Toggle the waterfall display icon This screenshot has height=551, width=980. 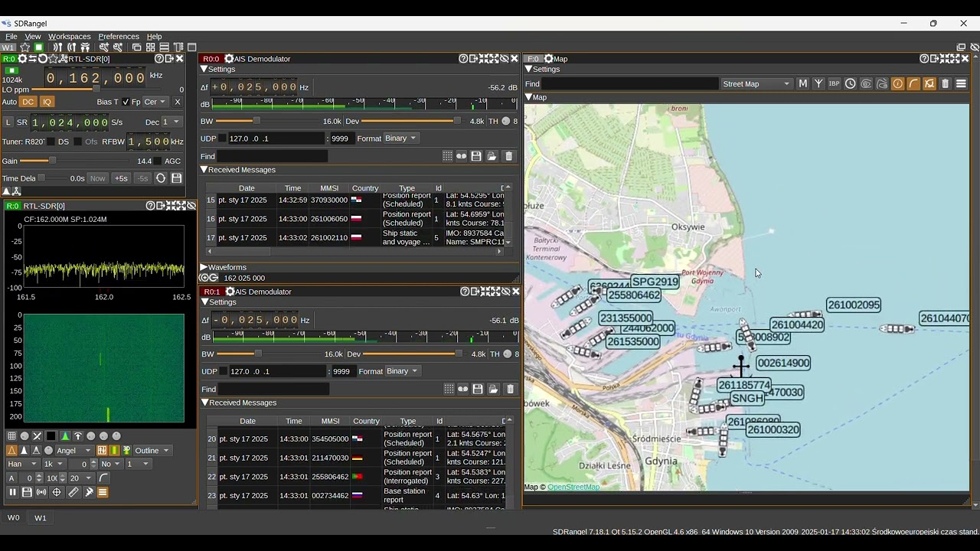point(114,451)
